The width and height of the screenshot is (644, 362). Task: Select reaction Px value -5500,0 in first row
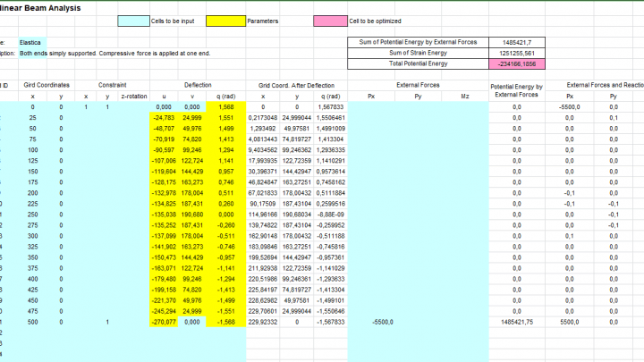pyautogui.click(x=569, y=107)
